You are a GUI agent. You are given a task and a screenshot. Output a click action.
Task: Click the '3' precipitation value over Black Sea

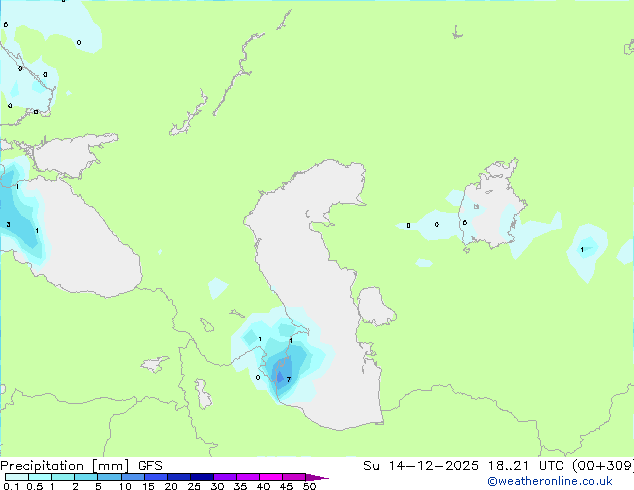click(x=8, y=224)
